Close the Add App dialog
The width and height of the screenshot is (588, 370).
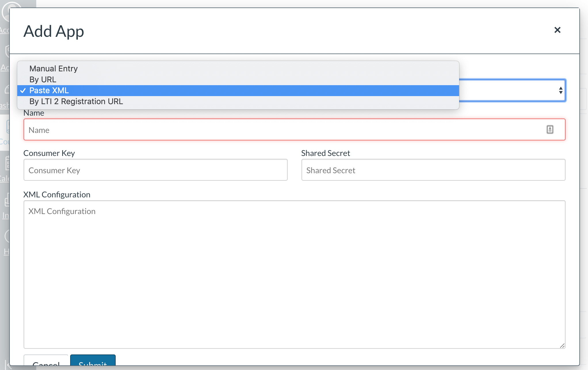(557, 30)
